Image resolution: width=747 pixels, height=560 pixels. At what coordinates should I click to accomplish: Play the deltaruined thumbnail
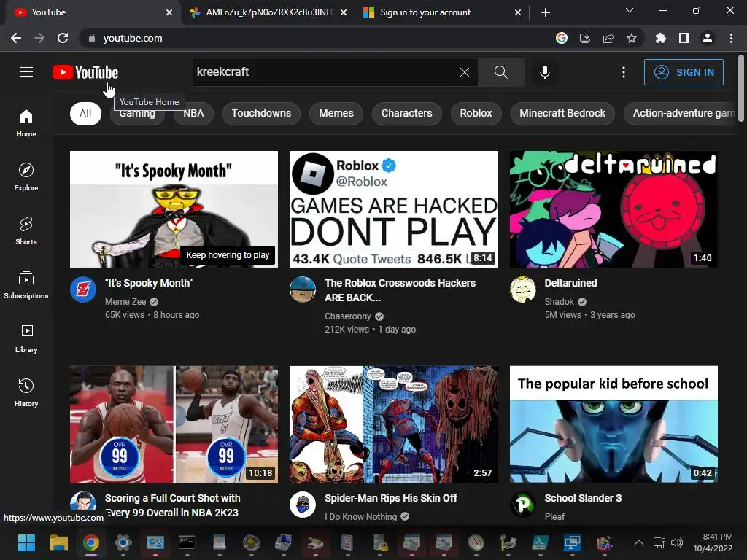[x=614, y=209]
